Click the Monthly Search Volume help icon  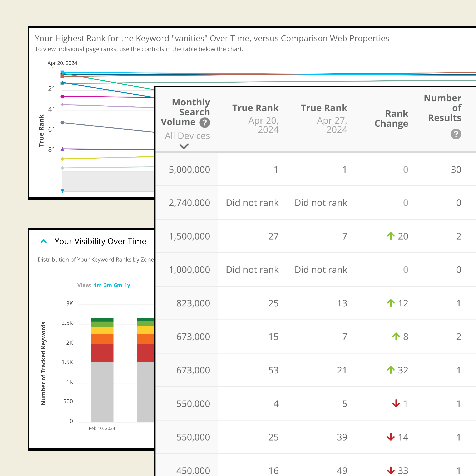point(204,122)
